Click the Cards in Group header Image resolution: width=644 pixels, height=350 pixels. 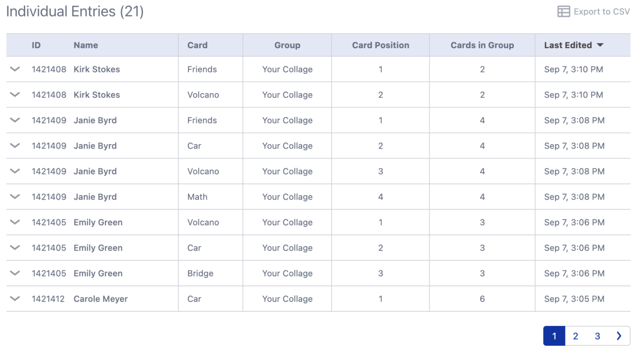(x=482, y=45)
